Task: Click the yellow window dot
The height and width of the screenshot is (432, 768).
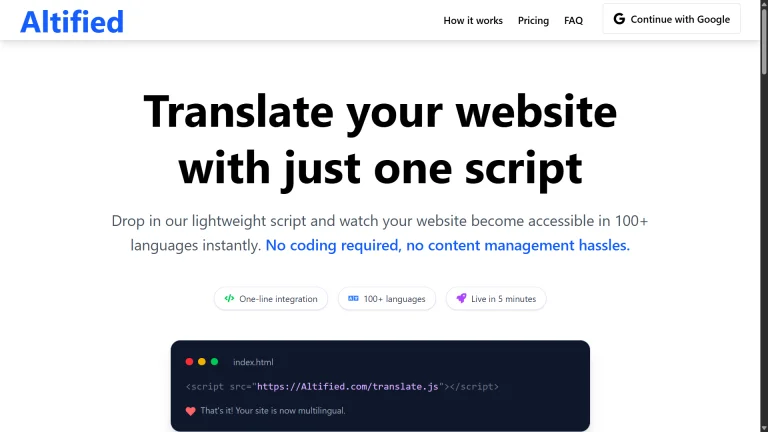Action: coord(202,362)
